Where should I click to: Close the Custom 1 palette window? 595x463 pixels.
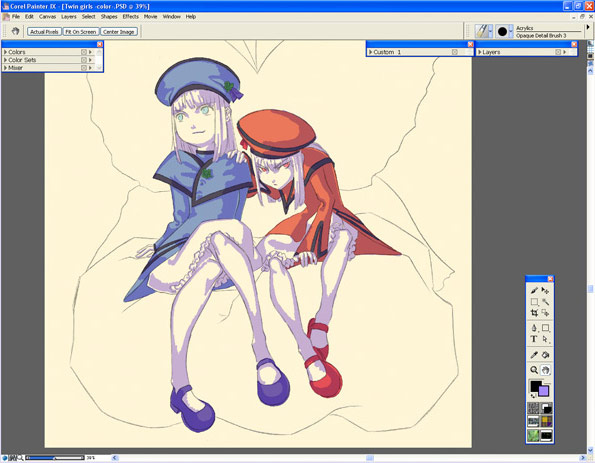tap(471, 44)
